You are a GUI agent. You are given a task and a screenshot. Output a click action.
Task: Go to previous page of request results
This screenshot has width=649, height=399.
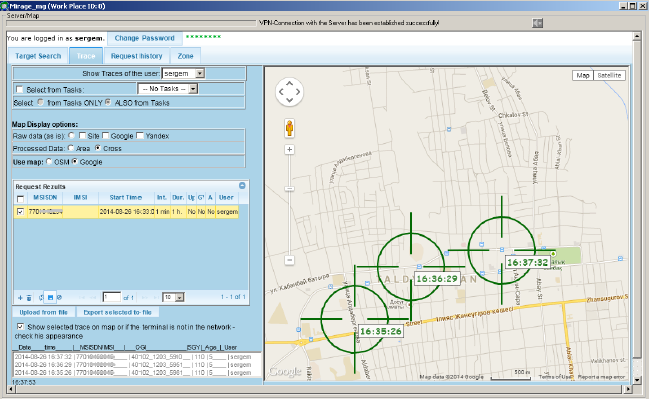click(94, 297)
